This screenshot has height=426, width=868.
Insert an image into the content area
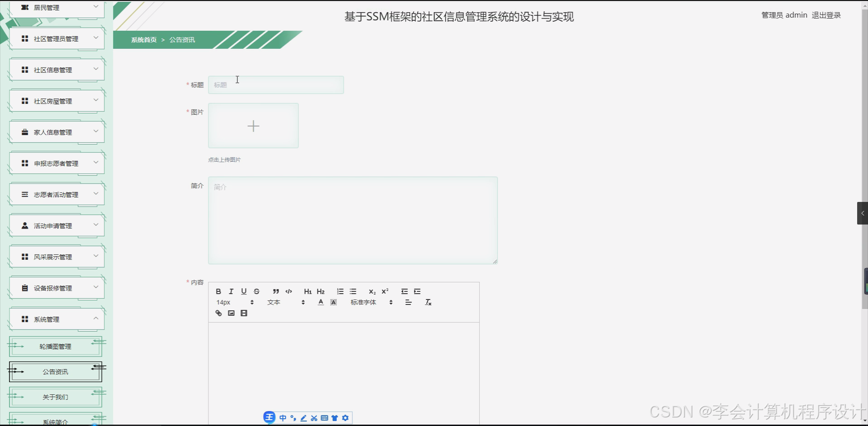pos(231,313)
